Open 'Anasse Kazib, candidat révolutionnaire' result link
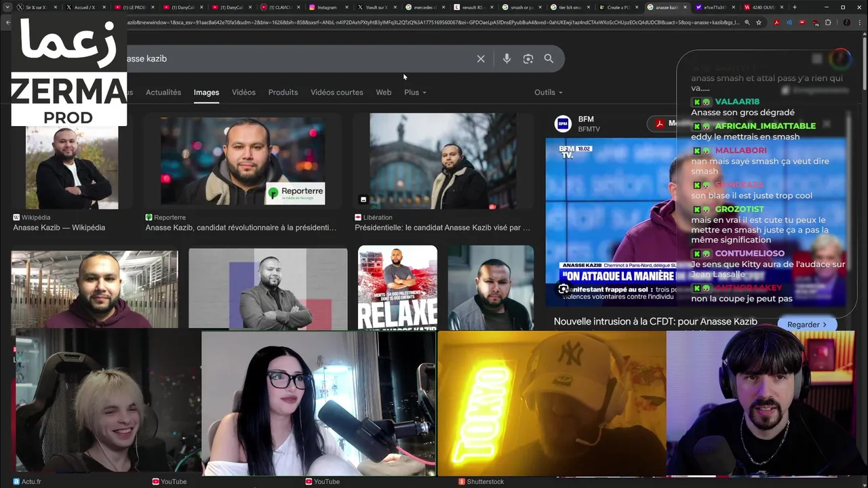 coord(241,228)
